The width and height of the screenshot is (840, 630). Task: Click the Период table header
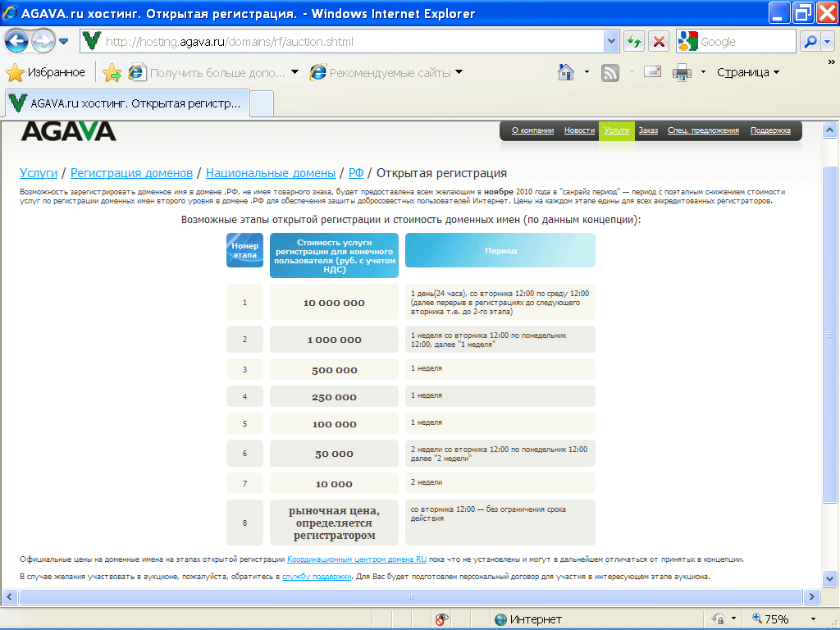(x=500, y=250)
